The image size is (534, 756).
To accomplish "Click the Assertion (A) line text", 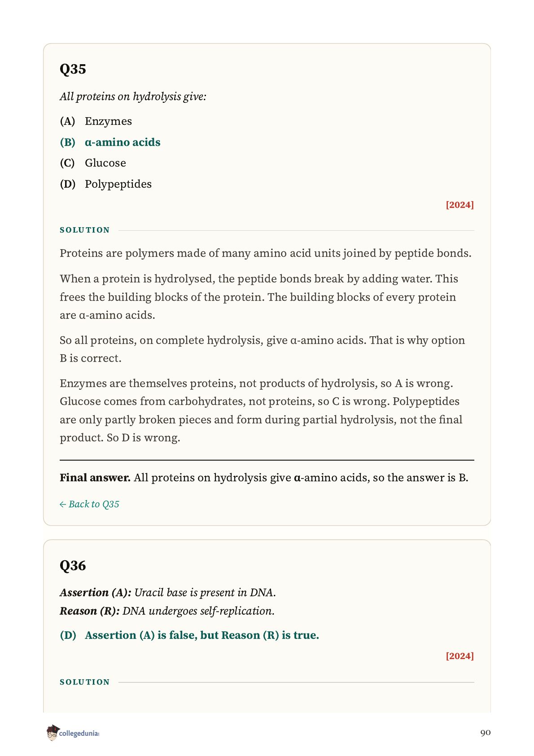I will tap(168, 593).
